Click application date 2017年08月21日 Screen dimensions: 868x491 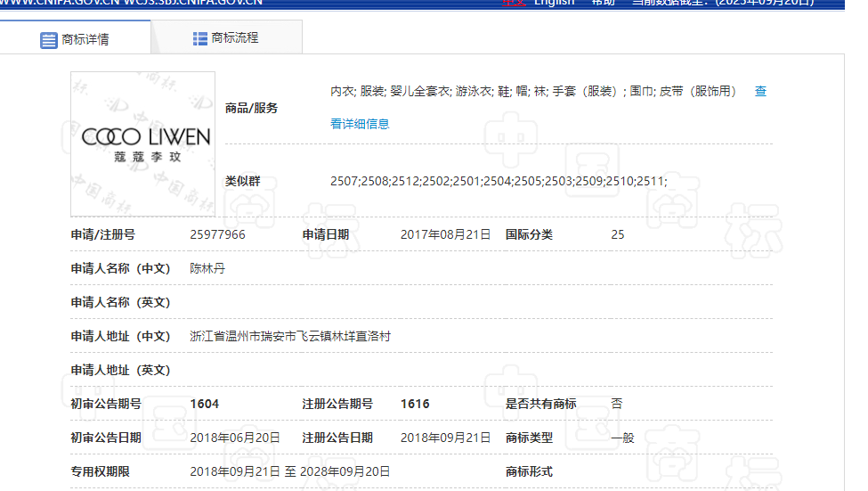445,234
